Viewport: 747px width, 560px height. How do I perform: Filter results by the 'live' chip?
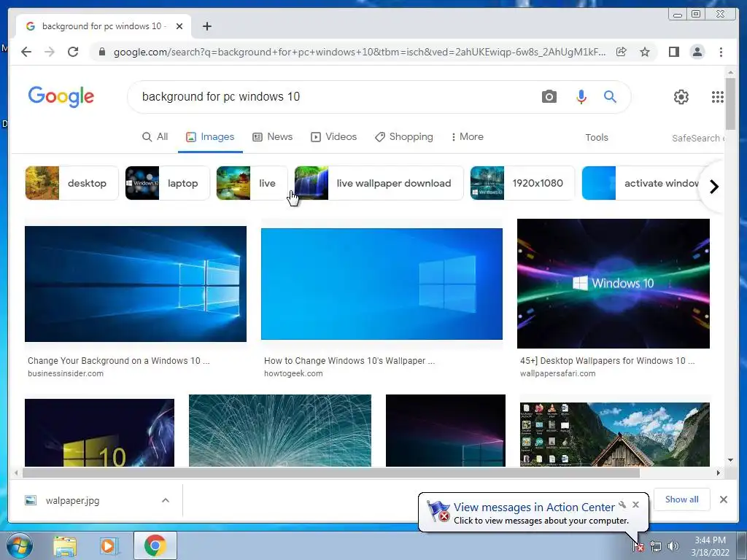pos(252,183)
